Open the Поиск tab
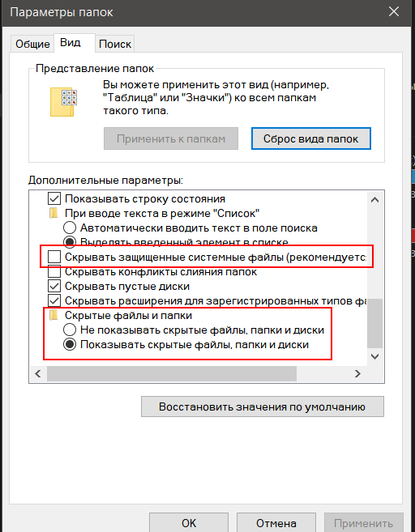 point(115,44)
